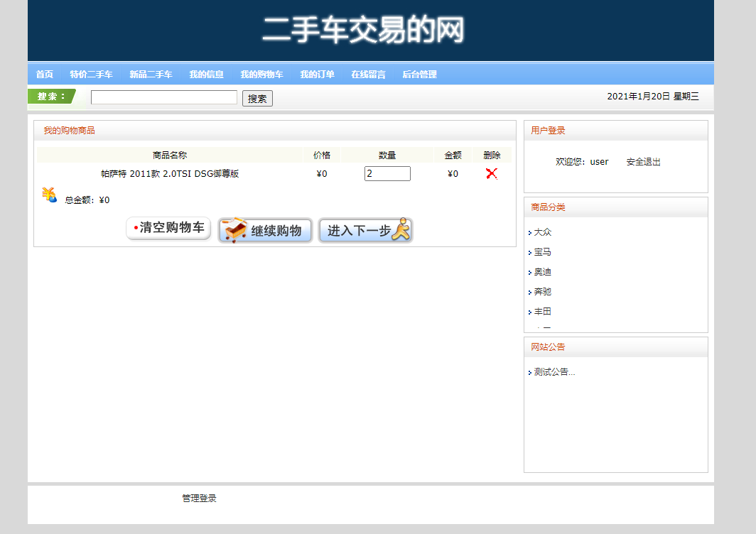Click the 搜索 search button
Viewport: 756px width, 534px height.
pos(257,98)
